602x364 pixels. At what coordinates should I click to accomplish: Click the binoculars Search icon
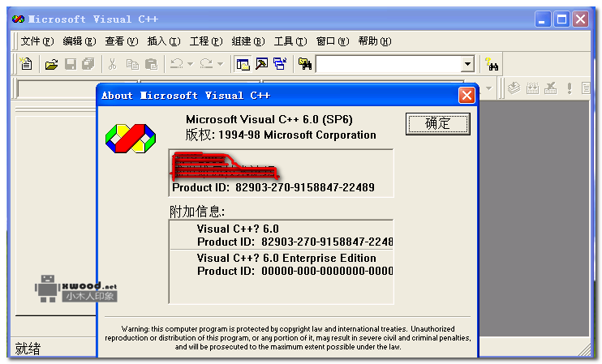click(491, 64)
